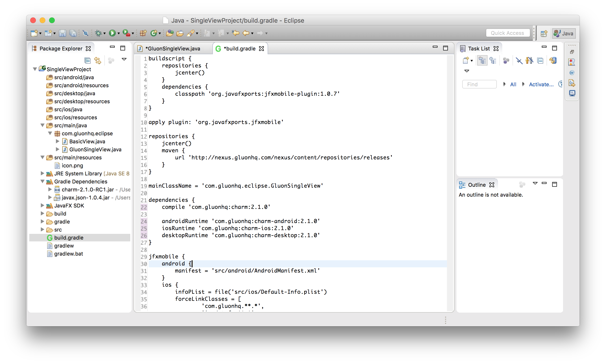
Task: Click the Restore icon in the right trim bar
Action: pos(572,52)
